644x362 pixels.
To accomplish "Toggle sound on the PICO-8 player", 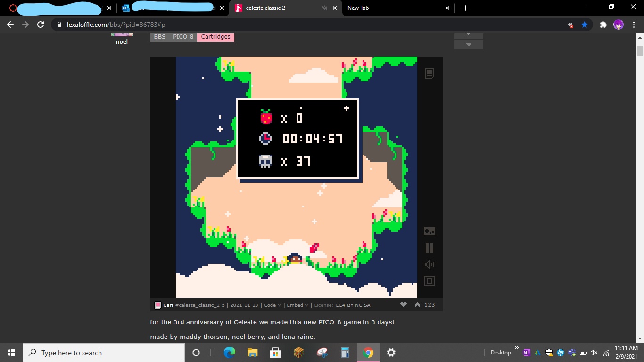I will pos(429,264).
